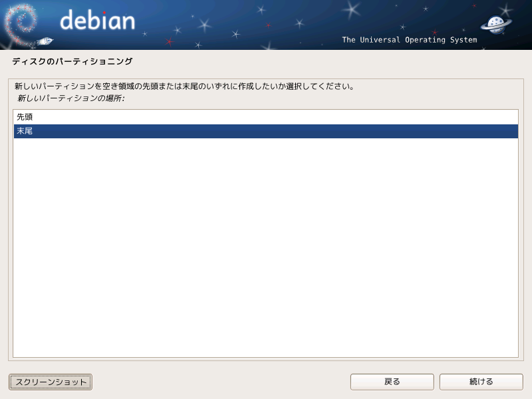Click the white debian wordmark

97,20
